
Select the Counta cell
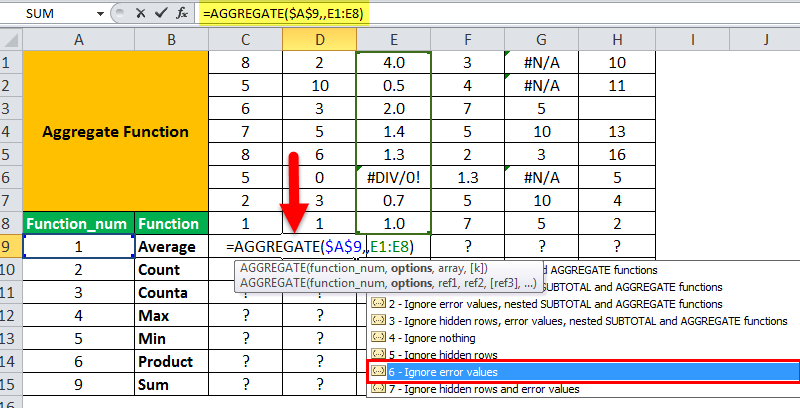171,292
